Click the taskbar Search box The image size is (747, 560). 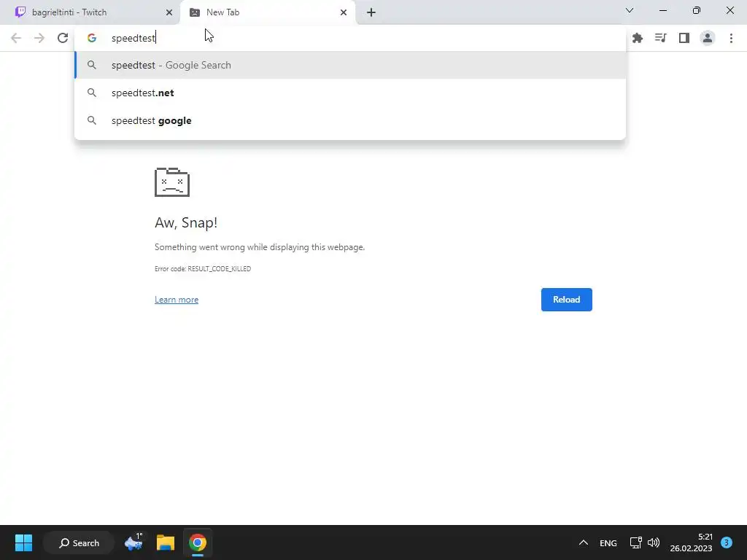tap(79, 542)
